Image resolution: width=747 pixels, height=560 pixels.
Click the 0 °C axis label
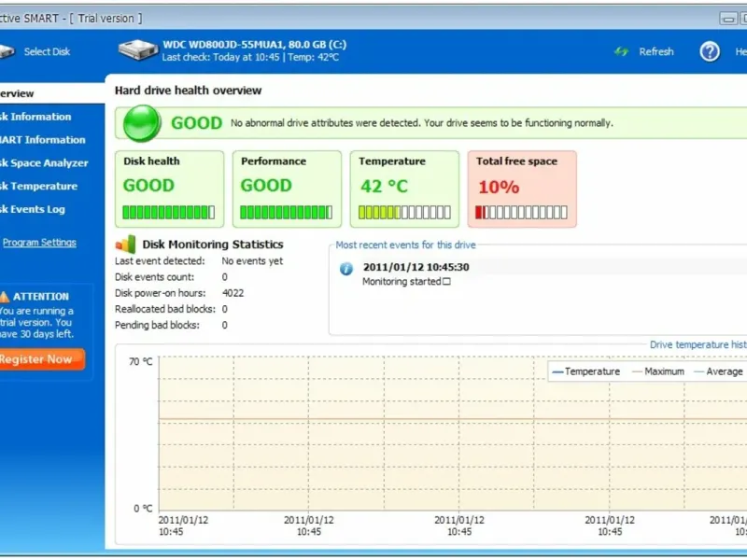coord(143,509)
